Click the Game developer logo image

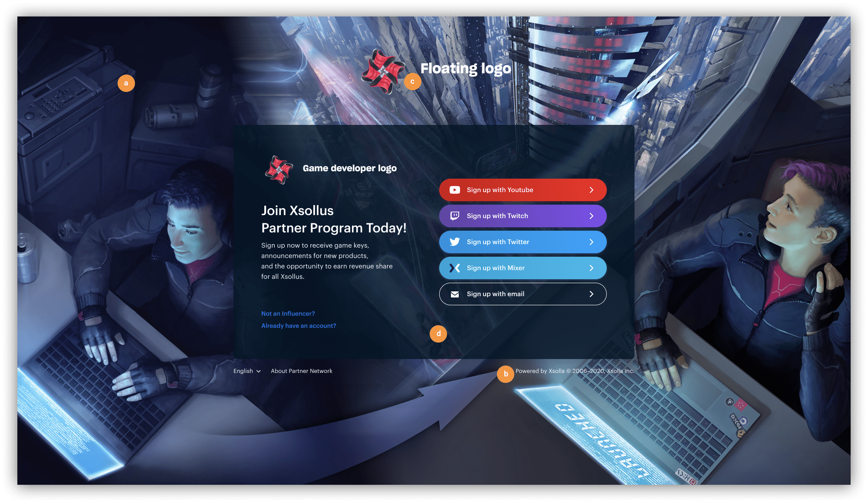tap(279, 170)
